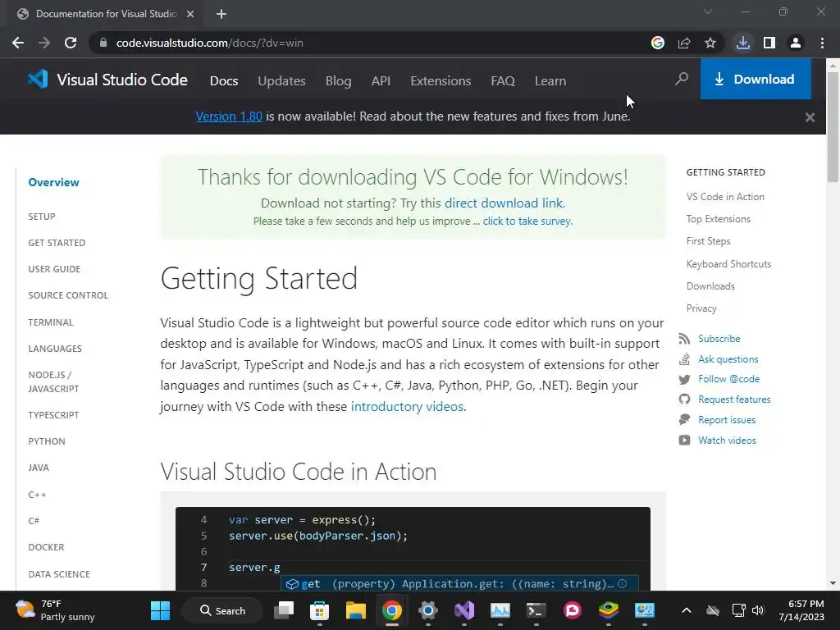Click the direct download link

[504, 203]
